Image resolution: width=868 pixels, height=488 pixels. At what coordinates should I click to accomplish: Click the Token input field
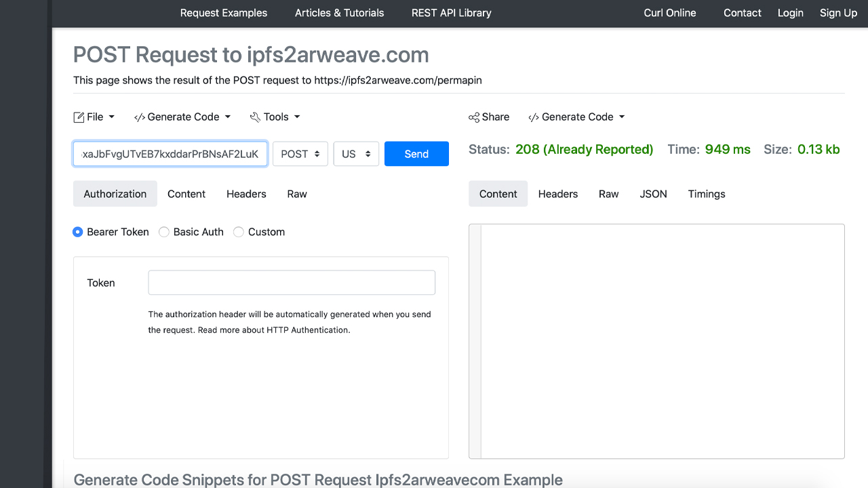point(292,283)
